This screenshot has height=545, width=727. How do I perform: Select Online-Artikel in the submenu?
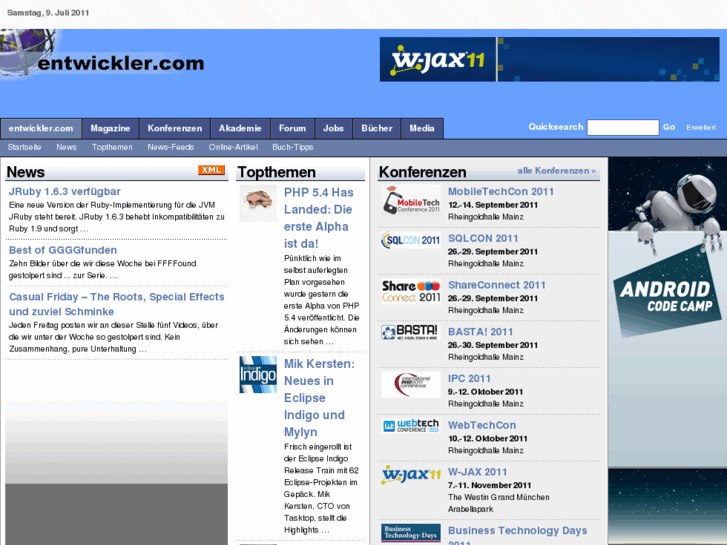pos(233,147)
